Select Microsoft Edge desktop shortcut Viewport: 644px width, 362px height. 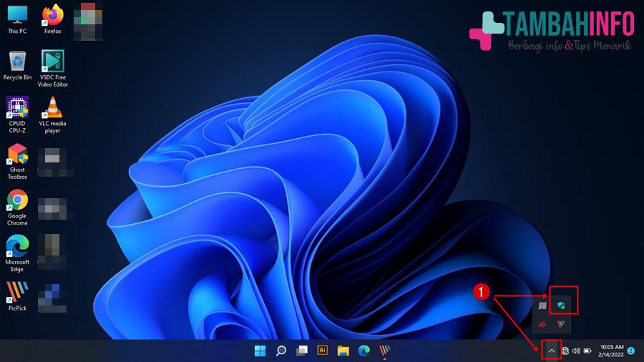pos(17,254)
